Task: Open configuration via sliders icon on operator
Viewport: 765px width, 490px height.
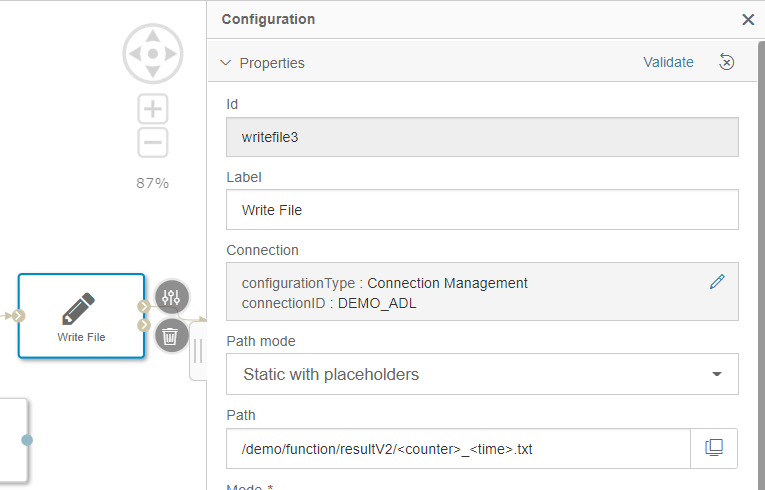Action: point(172,297)
